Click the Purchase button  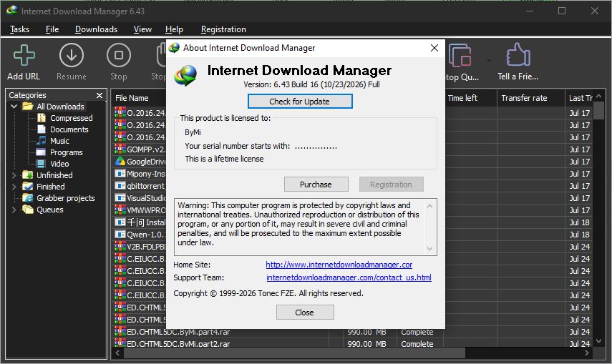pyautogui.click(x=316, y=185)
